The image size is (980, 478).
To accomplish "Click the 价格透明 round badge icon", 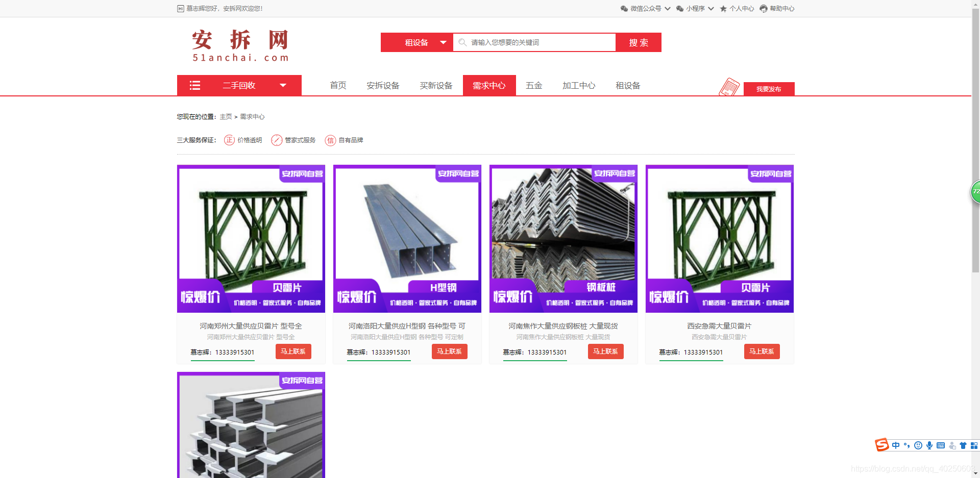I will coord(229,140).
